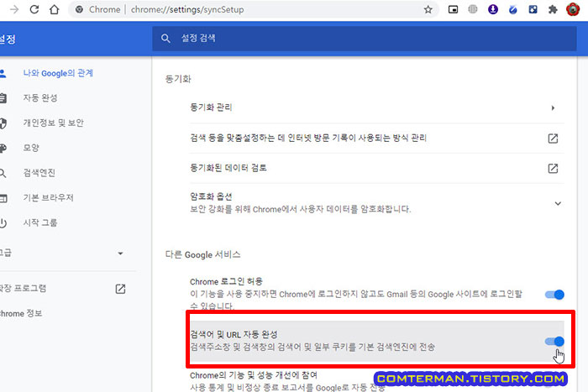
Task: Open 시작 그룹 section
Action: tap(40, 222)
